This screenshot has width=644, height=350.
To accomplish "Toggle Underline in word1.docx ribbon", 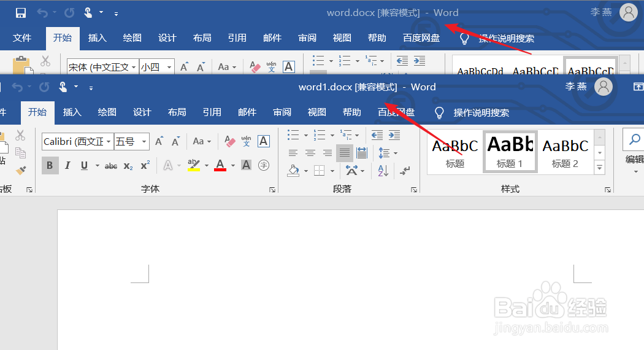I will [84, 165].
